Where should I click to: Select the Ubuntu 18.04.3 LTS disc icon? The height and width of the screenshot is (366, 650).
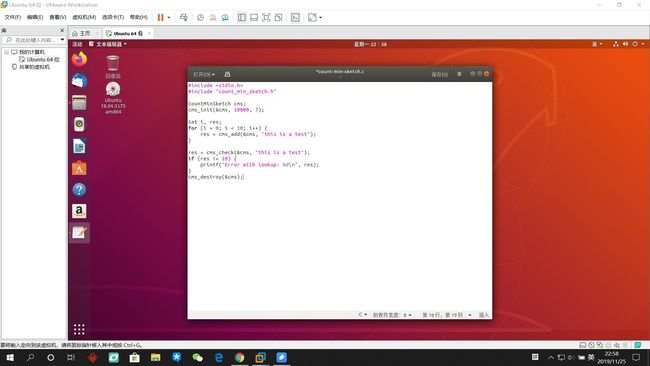pos(113,98)
